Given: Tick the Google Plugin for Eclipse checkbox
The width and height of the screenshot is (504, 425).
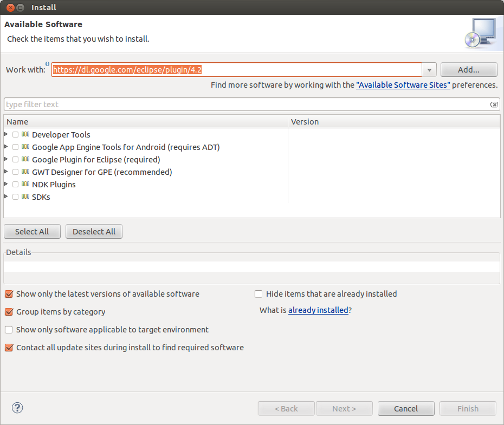Looking at the screenshot, I should click(16, 160).
